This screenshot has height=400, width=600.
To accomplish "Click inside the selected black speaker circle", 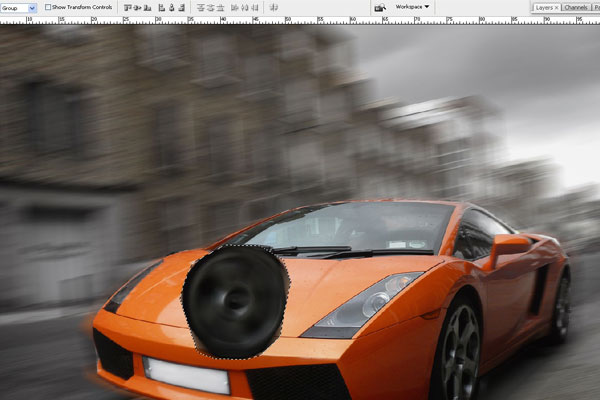I will point(236,301).
